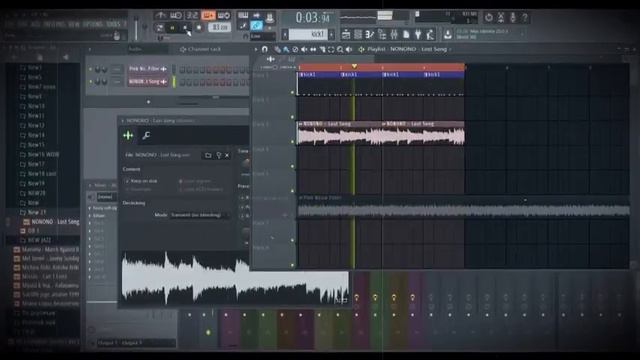Expand the NEW JAZZ folder in browser
Viewport: 640px width, 360px height.
click(35, 240)
